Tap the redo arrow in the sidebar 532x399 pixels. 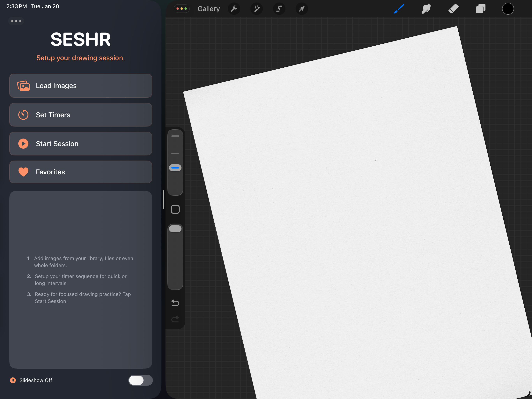point(175,319)
